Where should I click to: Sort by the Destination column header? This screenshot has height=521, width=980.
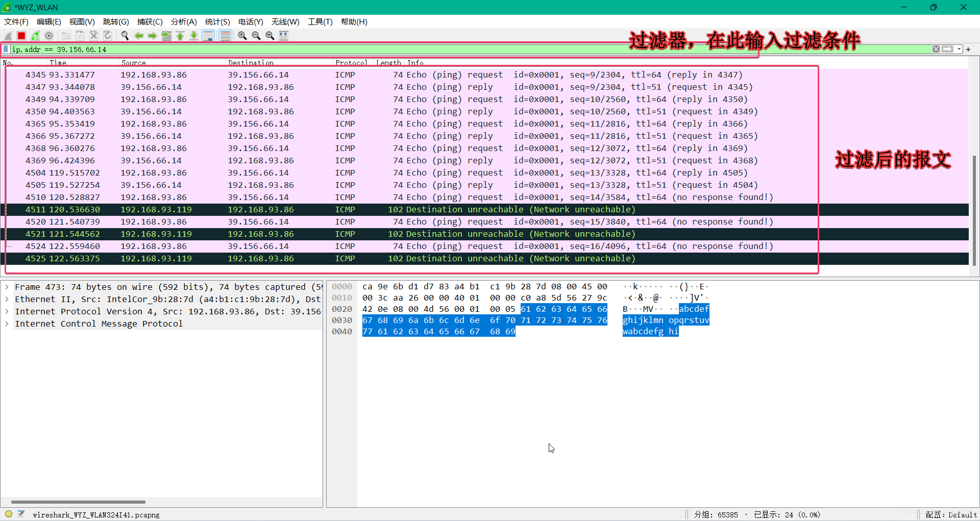click(x=279, y=63)
